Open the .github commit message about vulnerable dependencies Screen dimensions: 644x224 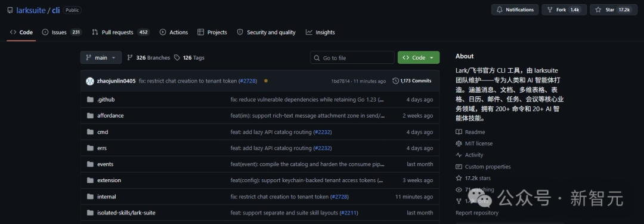307,100
